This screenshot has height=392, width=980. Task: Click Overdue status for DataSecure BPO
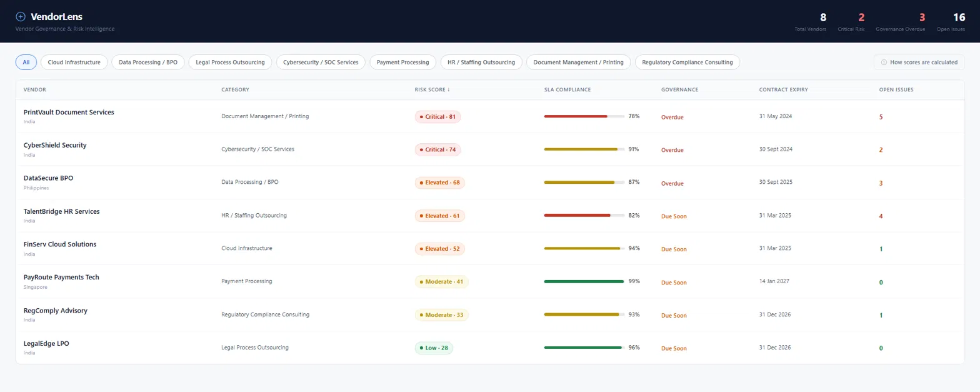[672, 184]
